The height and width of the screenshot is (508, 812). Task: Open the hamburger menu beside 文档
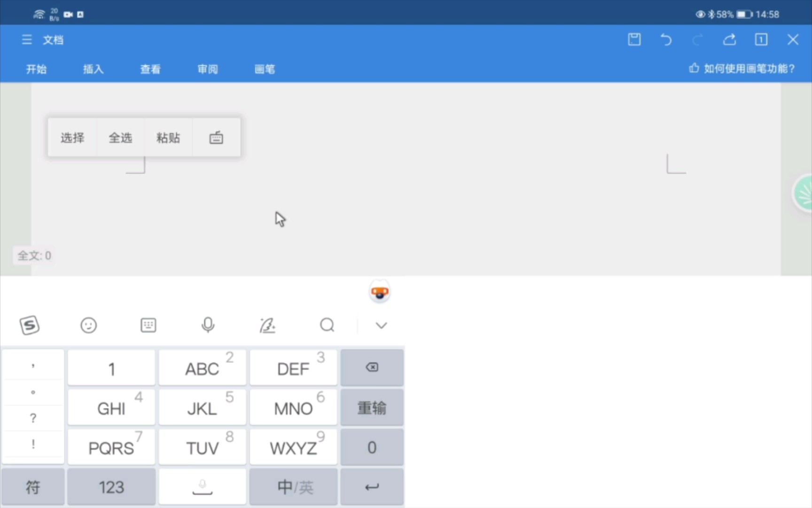click(x=27, y=40)
